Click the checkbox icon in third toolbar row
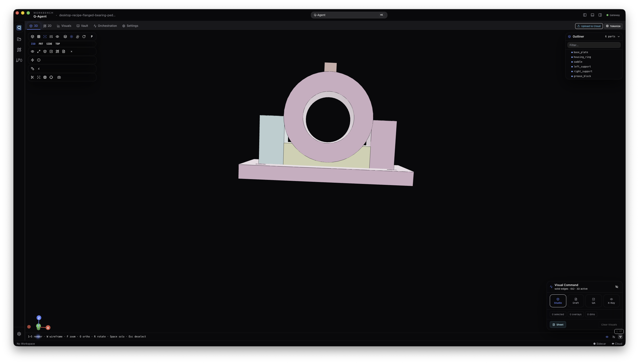Viewport: 639px width, 364px height. click(51, 51)
